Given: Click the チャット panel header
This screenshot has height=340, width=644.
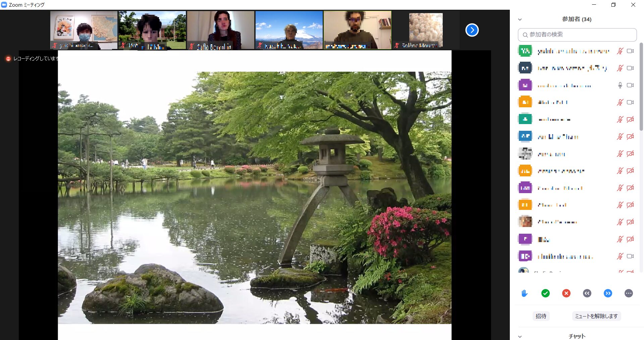Looking at the screenshot, I should pos(577,336).
